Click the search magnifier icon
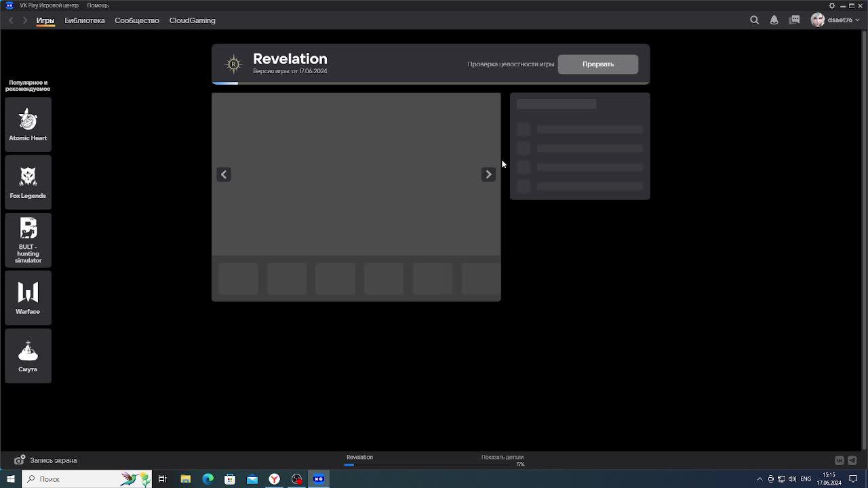 point(754,20)
